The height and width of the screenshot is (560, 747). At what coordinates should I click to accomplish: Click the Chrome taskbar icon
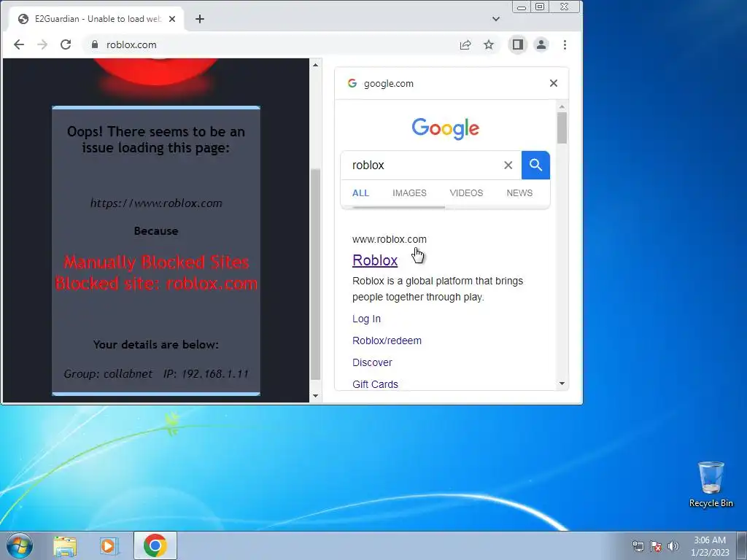155,545
